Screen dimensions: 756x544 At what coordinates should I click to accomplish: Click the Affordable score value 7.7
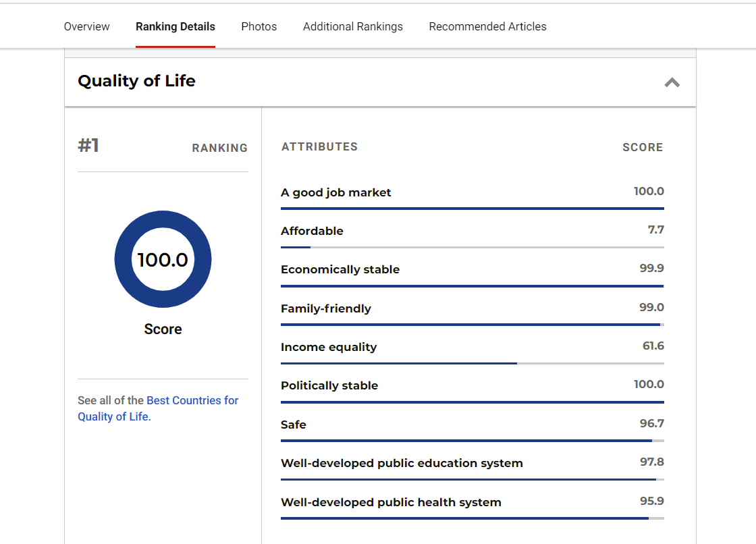pyautogui.click(x=655, y=229)
